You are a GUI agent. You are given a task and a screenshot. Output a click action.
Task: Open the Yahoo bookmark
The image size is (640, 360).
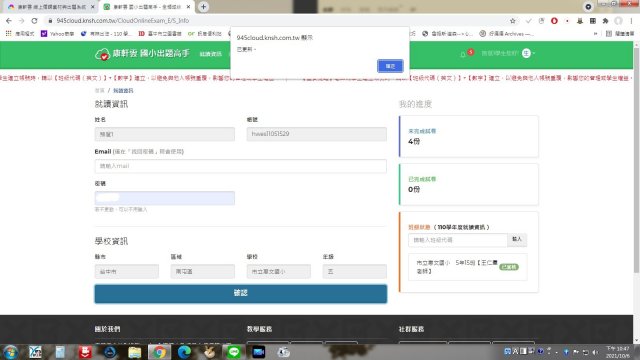tap(58, 33)
